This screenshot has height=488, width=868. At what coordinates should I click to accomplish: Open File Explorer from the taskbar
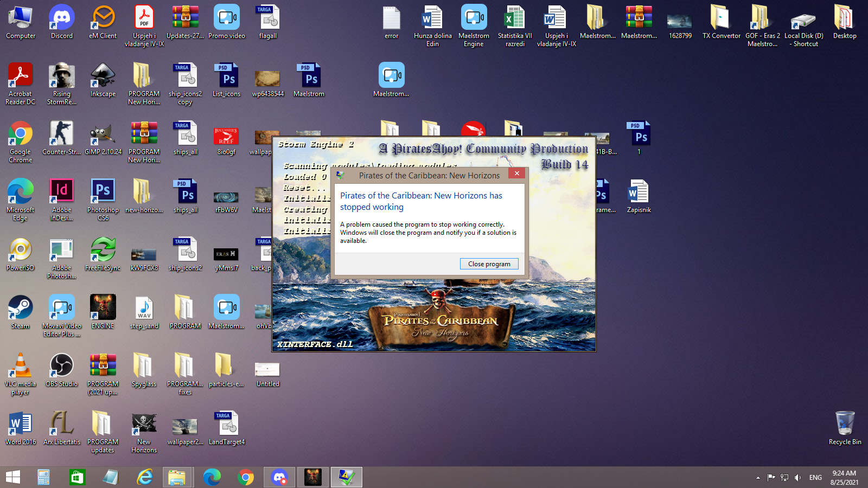(x=176, y=477)
